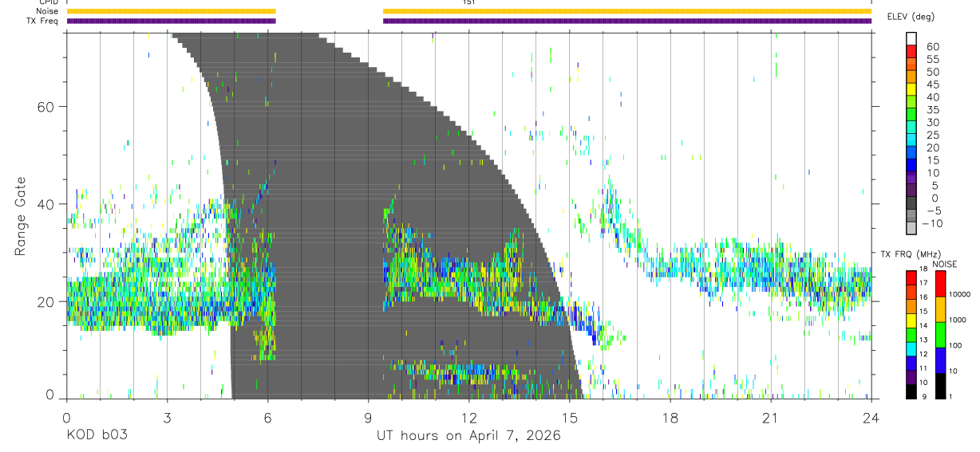Screen dimensions: 980x452
Task: Pick the cyan 12–13 swatch on TX FRQ bar
Action: click(x=911, y=349)
